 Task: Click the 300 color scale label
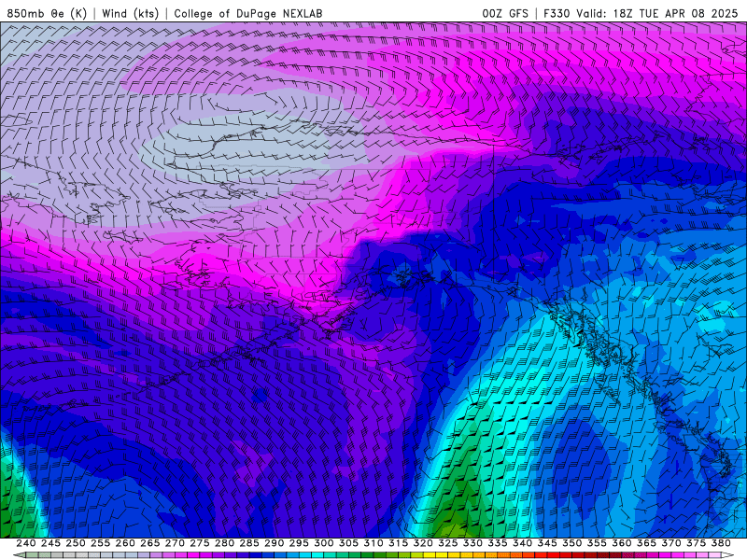(323, 543)
